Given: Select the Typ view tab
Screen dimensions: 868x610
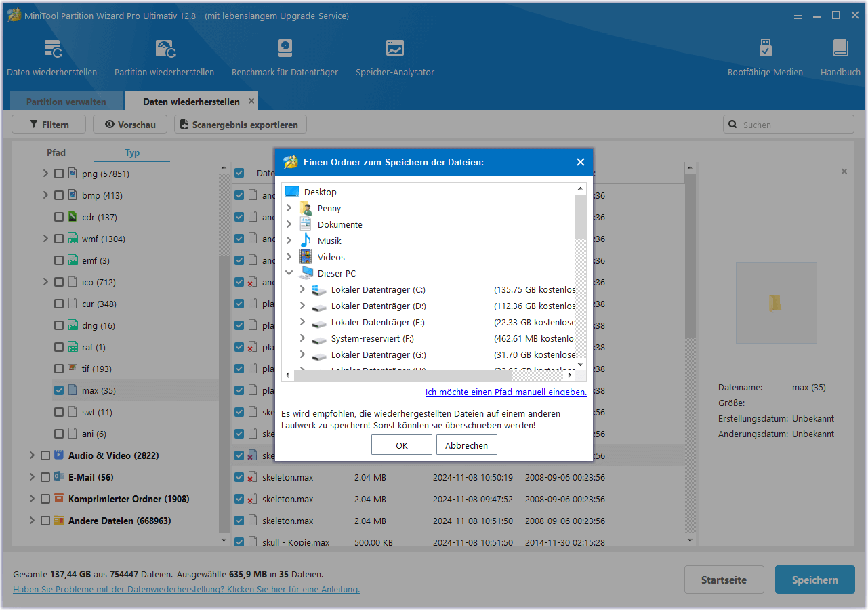Looking at the screenshot, I should click(x=132, y=152).
